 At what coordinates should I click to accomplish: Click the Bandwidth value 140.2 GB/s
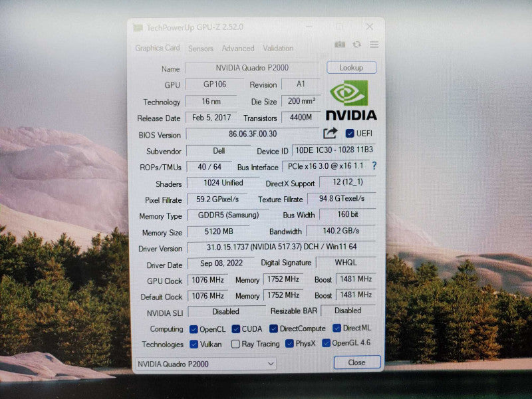340,231
